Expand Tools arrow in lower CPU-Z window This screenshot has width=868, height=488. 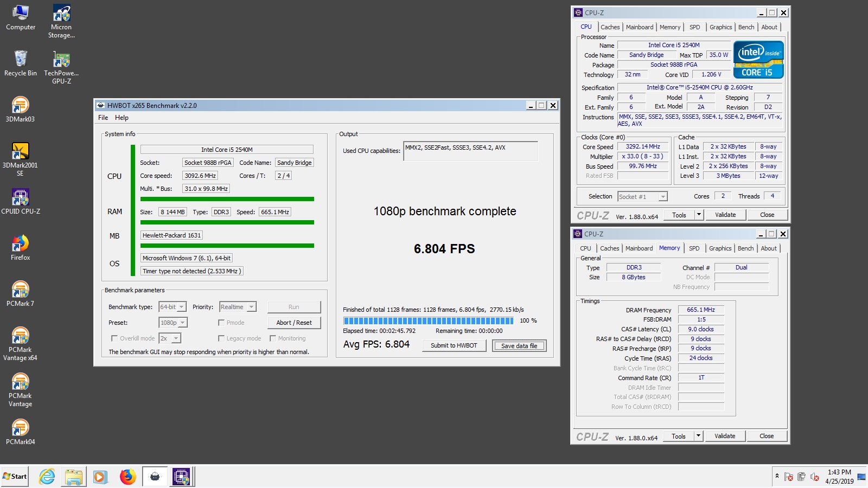click(698, 436)
